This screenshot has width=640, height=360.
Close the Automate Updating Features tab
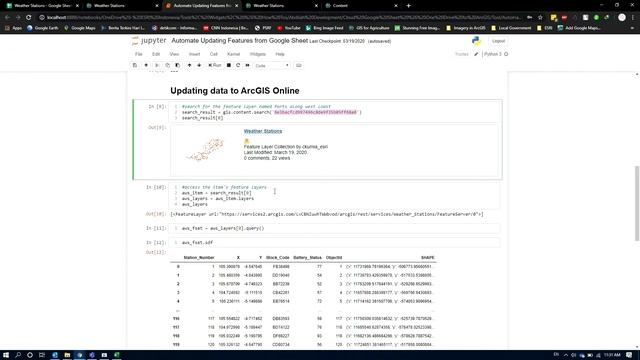(236, 6)
